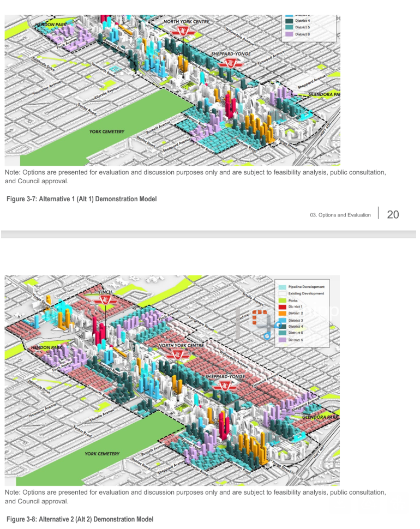Viewport: 420px width, 529px height.
Task: Click the '03. Options and Evaluation' footer text
Action: point(340,215)
